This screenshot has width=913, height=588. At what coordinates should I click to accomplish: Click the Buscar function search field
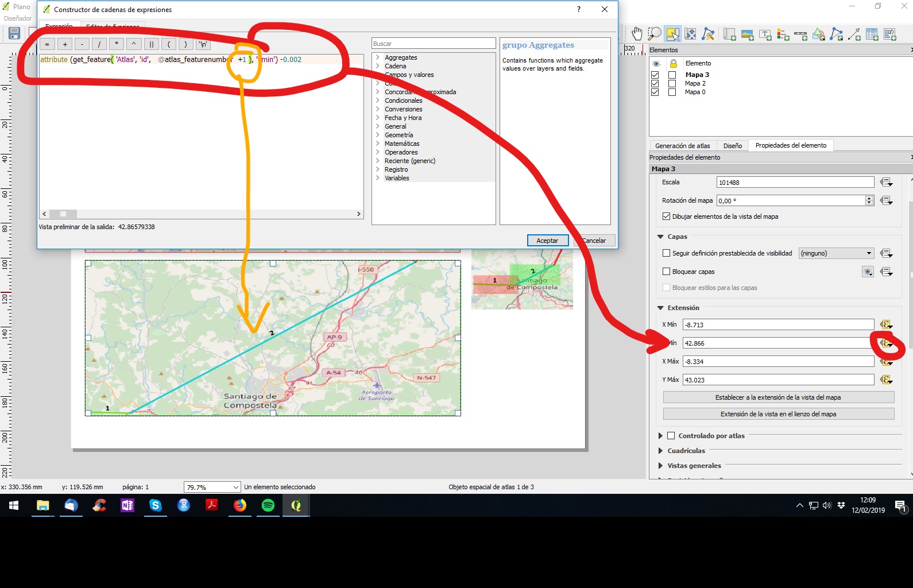pyautogui.click(x=434, y=44)
